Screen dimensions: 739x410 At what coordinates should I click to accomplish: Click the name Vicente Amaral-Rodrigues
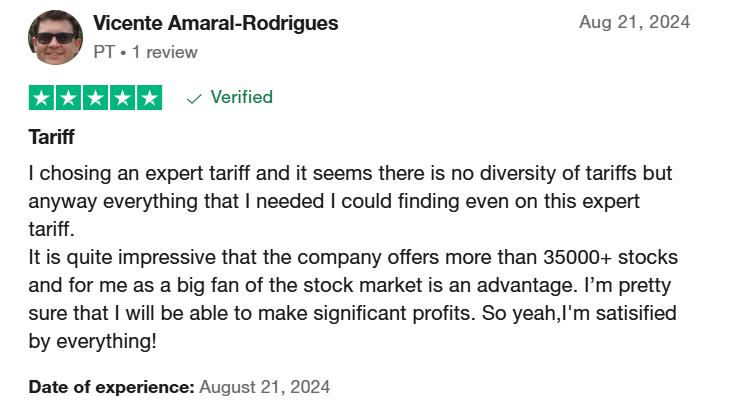(215, 23)
